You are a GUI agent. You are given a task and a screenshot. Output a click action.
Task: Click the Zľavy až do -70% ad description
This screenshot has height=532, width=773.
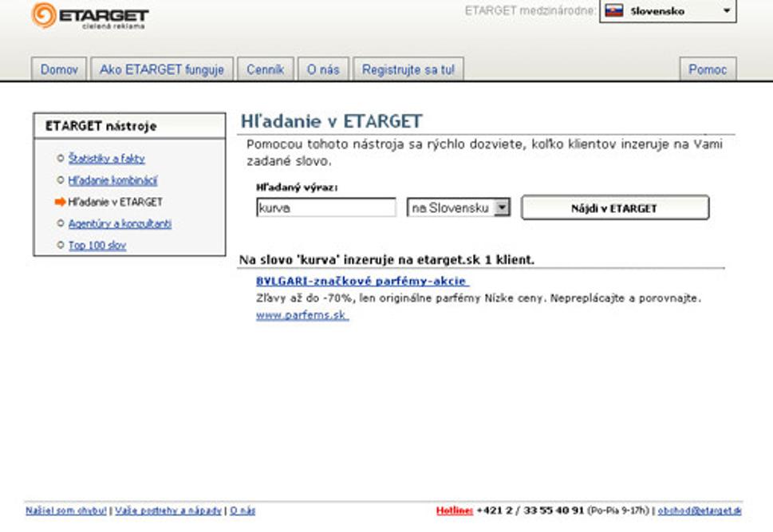click(x=478, y=298)
